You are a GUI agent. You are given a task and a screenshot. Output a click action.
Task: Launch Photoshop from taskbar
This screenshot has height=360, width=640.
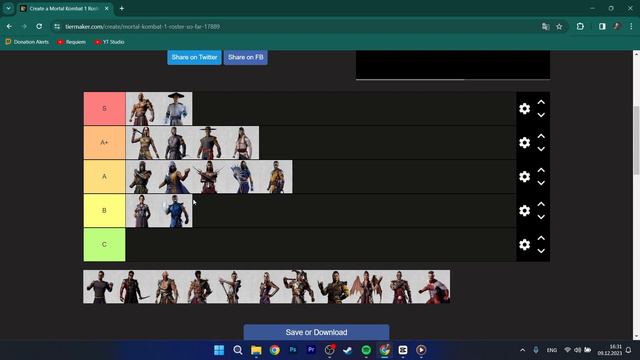pyautogui.click(x=293, y=350)
